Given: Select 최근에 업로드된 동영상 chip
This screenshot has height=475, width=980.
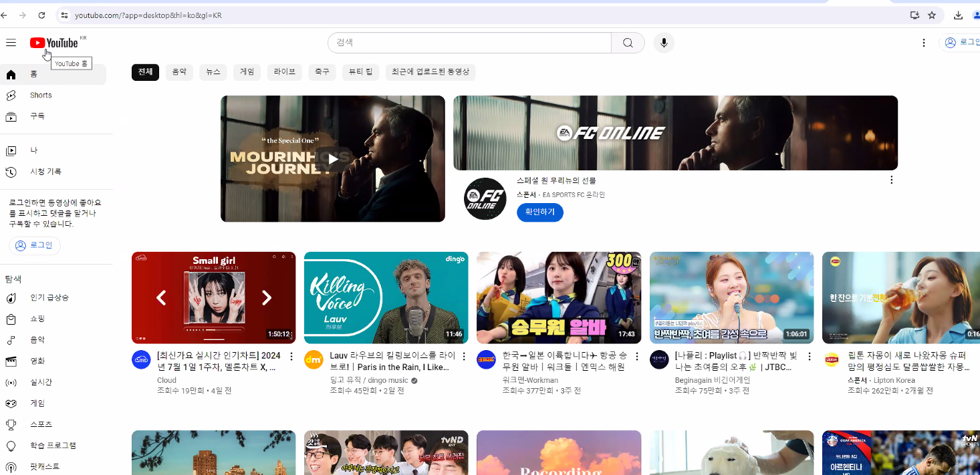Looking at the screenshot, I should click(x=431, y=72).
